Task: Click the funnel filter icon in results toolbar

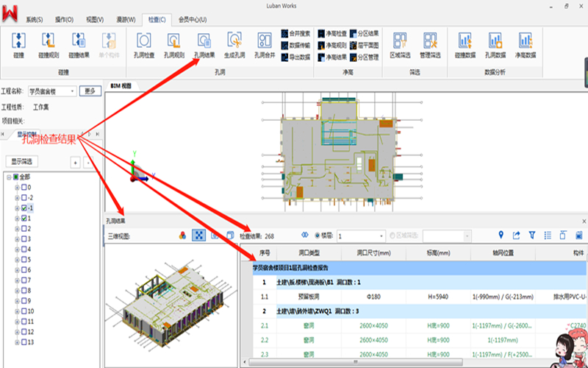Action: [531, 235]
